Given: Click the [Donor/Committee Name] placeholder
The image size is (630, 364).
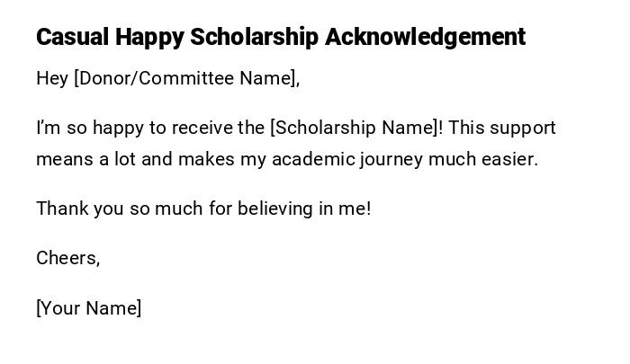Looking at the screenshot, I should pyautogui.click(x=186, y=78).
